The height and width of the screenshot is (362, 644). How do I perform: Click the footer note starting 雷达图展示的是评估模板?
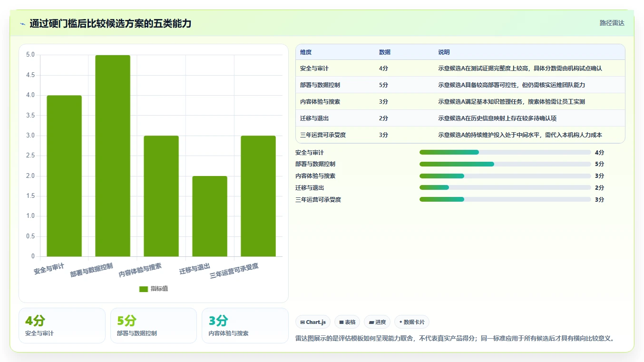[x=455, y=339]
